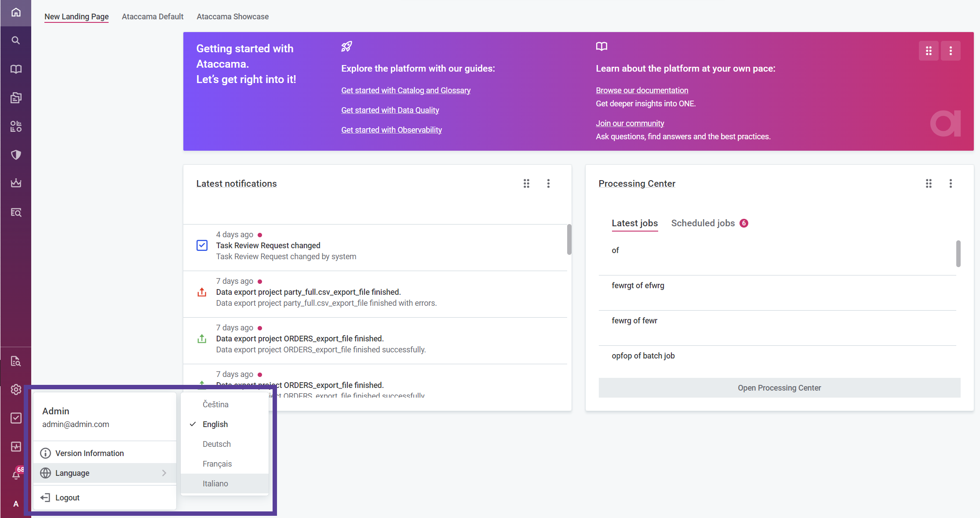The image size is (980, 518).
Task: Click Open Processing Center button
Action: tap(779, 388)
